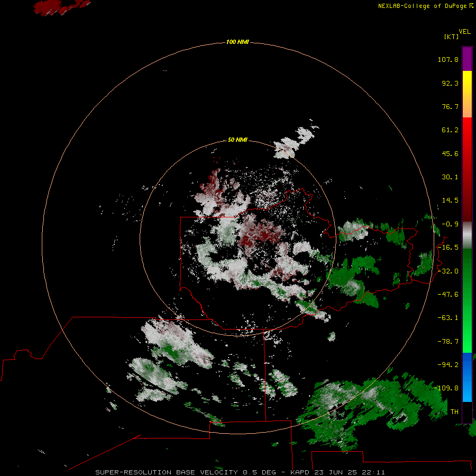
Task: Click the -47.6 legend value
Action: coord(448,295)
